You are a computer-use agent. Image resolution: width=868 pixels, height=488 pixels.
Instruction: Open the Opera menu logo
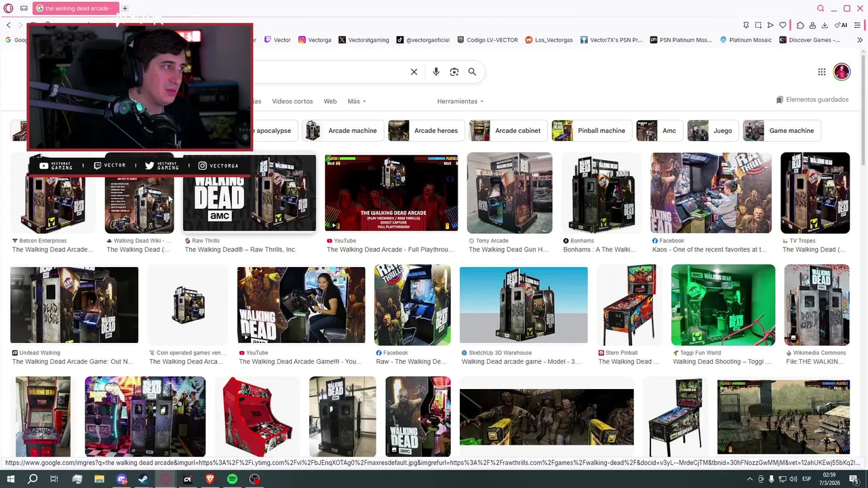7,8
